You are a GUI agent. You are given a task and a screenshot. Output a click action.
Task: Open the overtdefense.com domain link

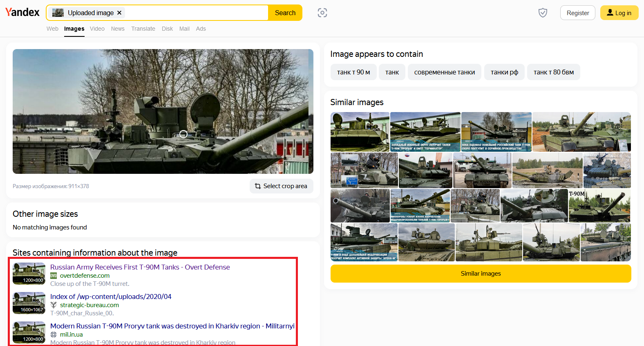[85, 276]
